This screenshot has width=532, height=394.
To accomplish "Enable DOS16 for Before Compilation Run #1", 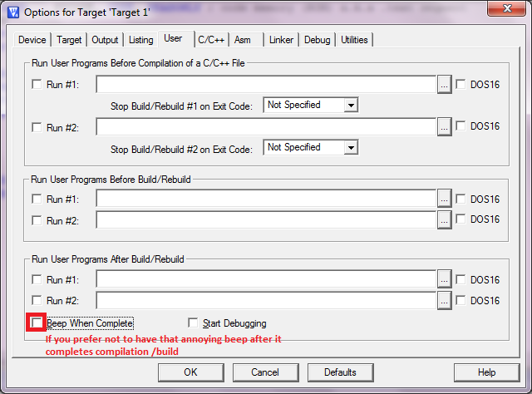I will point(461,84).
